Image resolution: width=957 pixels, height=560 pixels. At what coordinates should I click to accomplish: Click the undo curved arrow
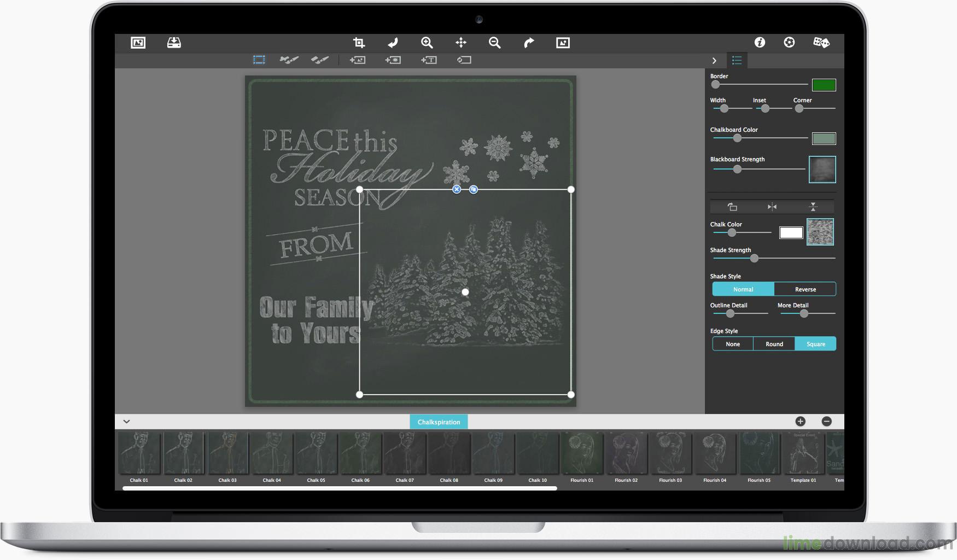coord(393,43)
